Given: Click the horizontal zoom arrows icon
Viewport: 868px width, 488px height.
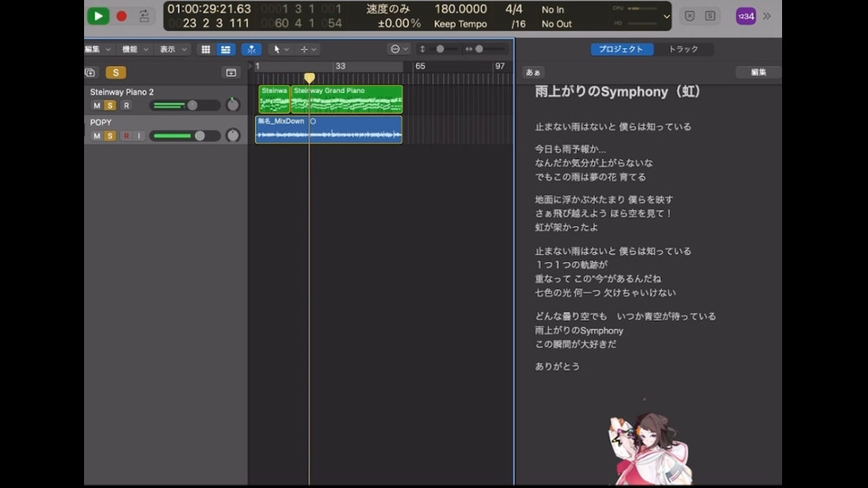Looking at the screenshot, I should click(468, 49).
